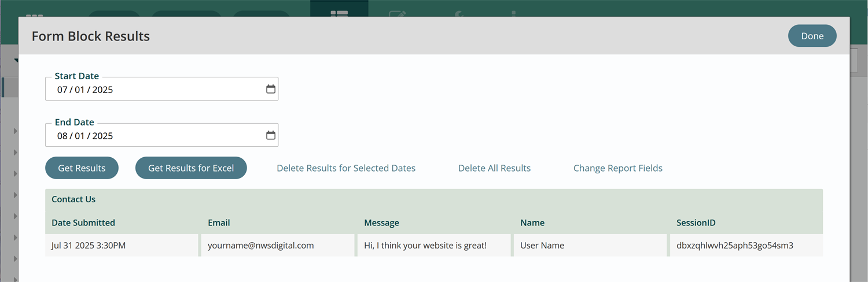The height and width of the screenshot is (282, 868).
Task: Click the Contact Us table title
Action: click(x=73, y=199)
